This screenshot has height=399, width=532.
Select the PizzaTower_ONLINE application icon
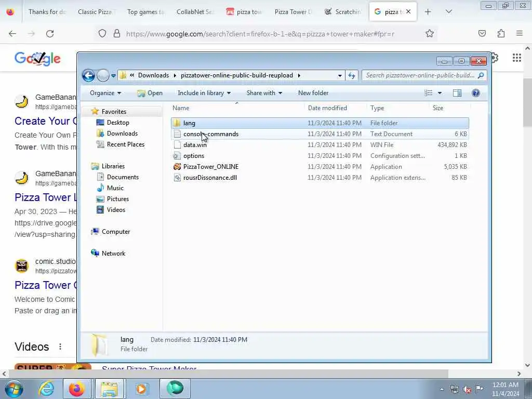(x=177, y=167)
